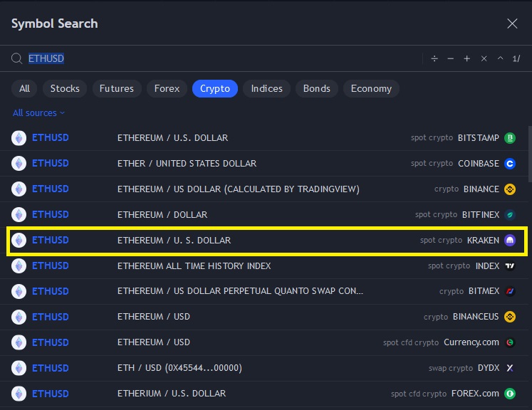Filter results by Indices
This screenshot has width=532, height=410.
point(267,88)
